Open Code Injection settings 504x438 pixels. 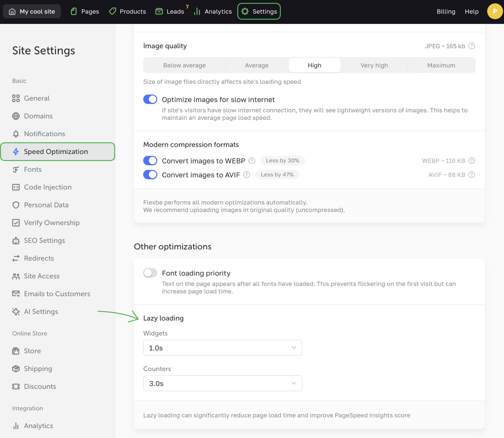48,187
